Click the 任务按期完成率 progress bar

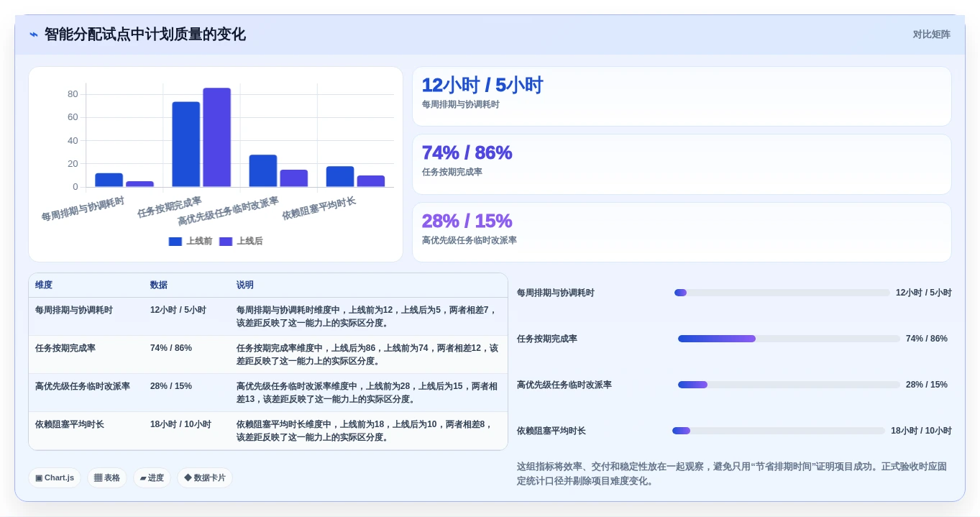point(789,339)
